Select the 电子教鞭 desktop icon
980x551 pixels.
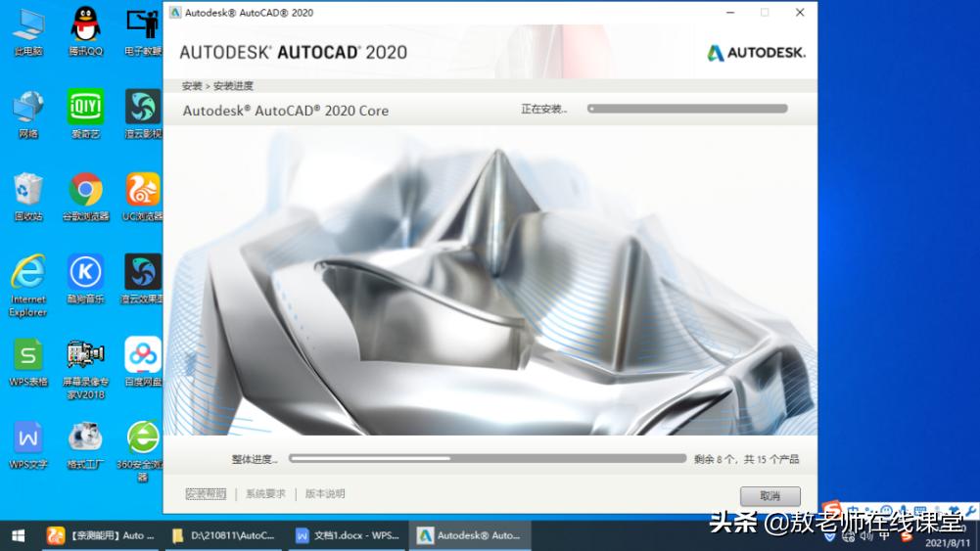click(x=143, y=32)
